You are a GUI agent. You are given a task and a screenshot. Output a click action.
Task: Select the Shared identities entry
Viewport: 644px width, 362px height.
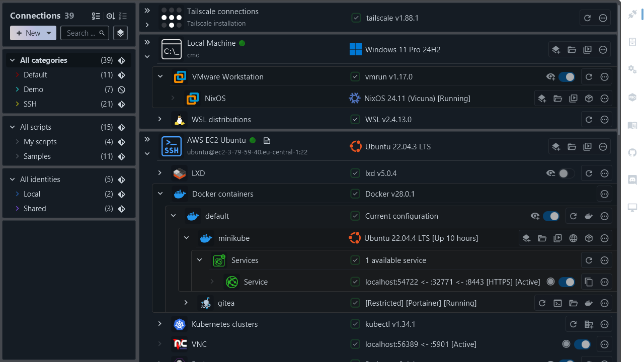pos(35,209)
